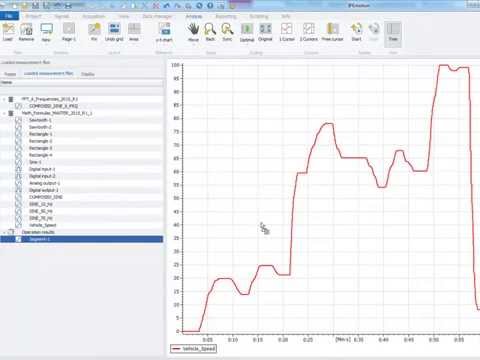Click the Vehicle_Speed legend entry in chart
This screenshot has width=480, height=360.
coord(193,349)
